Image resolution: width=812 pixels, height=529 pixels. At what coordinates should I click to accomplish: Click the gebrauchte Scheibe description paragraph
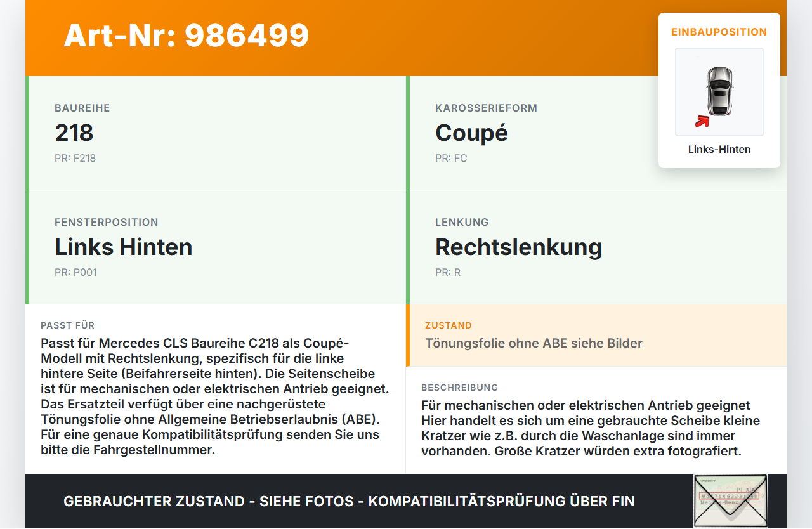coord(591,428)
